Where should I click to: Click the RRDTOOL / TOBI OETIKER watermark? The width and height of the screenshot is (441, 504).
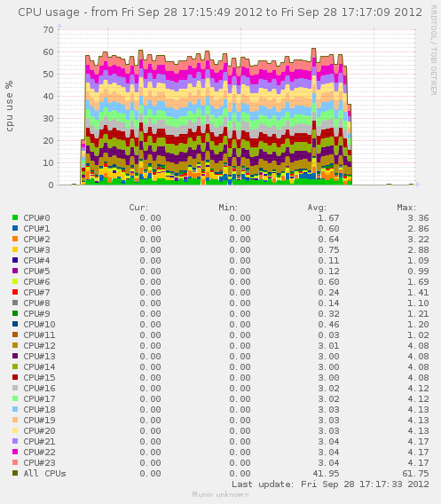434,51
